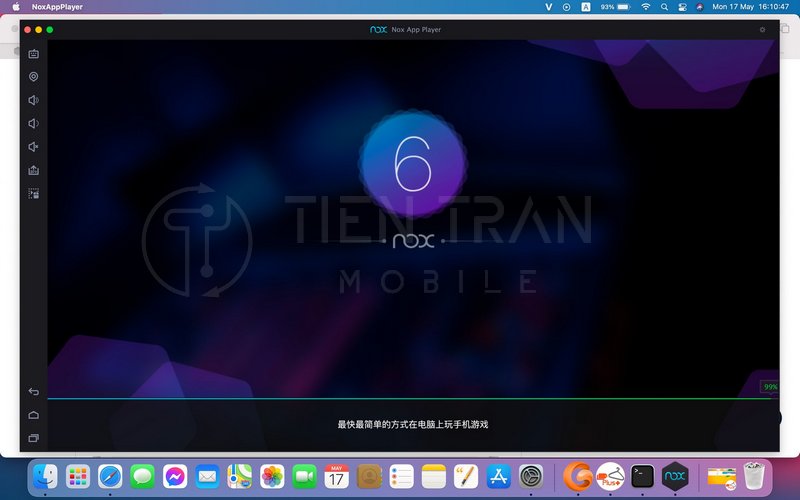Image resolution: width=800 pixels, height=500 pixels.
Task: Open Messenger from the Dock
Action: pyautogui.click(x=175, y=477)
